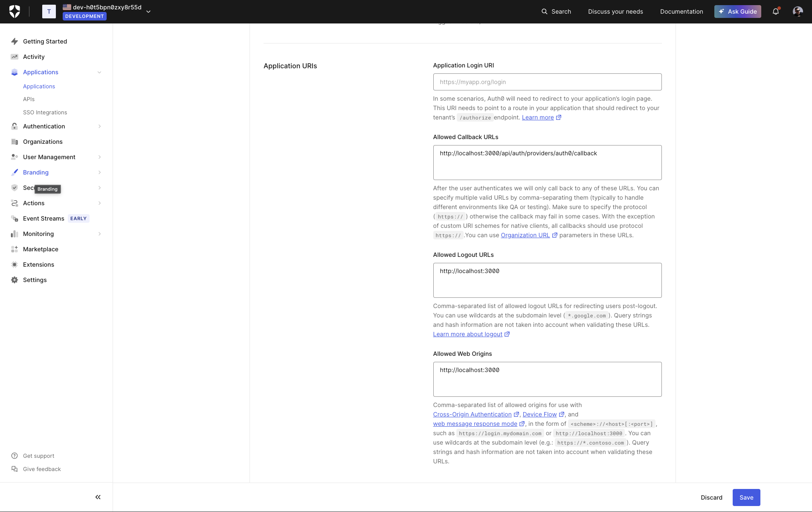812x512 pixels.
Task: Click the Allowed Callback URLs textarea
Action: click(547, 163)
